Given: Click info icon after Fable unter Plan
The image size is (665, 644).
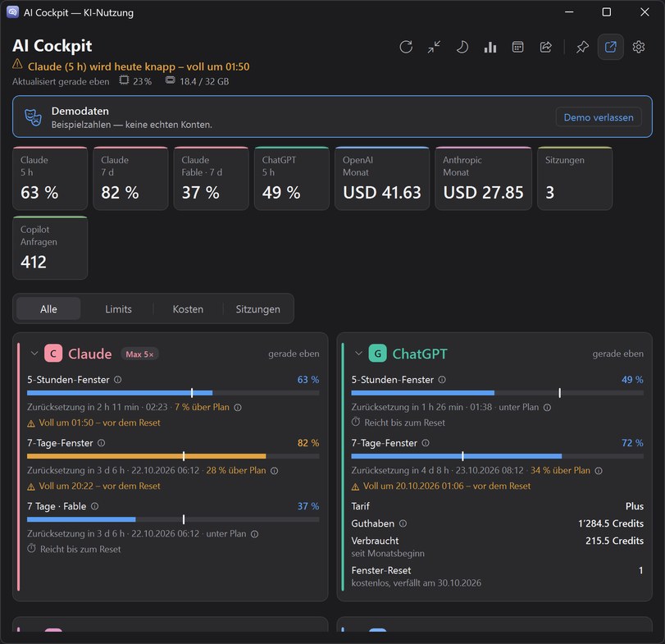Looking at the screenshot, I should tap(254, 534).
